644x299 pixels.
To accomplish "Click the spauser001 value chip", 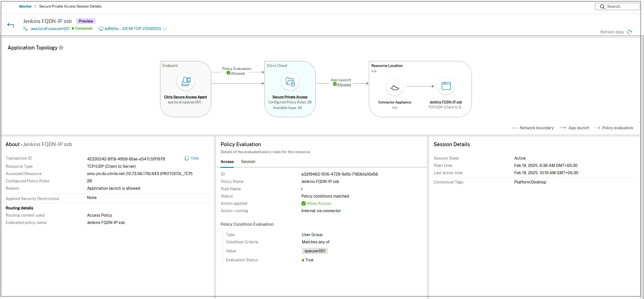I will (x=315, y=251).
